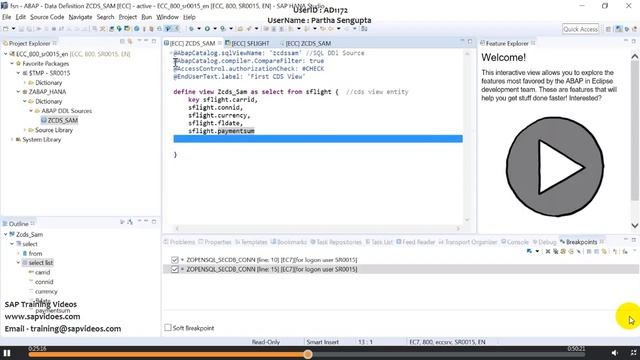640x360 pixels.
Task: Toggle fullscreen video icon
Action: pyautogui.click(x=633, y=353)
